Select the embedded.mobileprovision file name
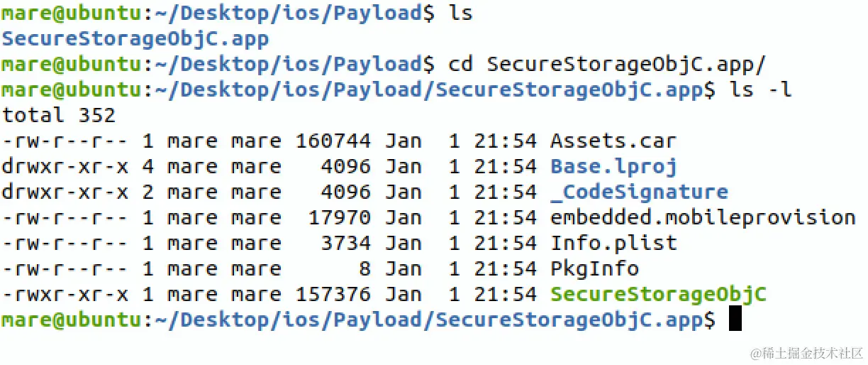The height and width of the screenshot is (365, 868). click(x=703, y=218)
